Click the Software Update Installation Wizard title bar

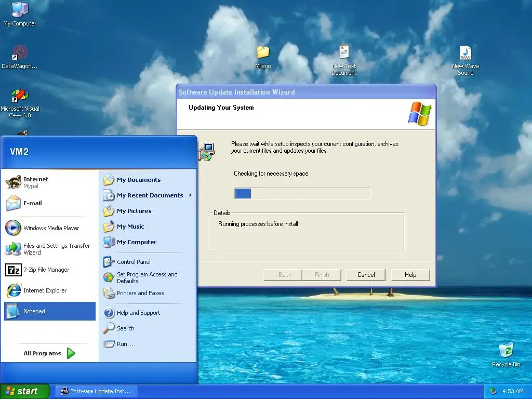306,92
